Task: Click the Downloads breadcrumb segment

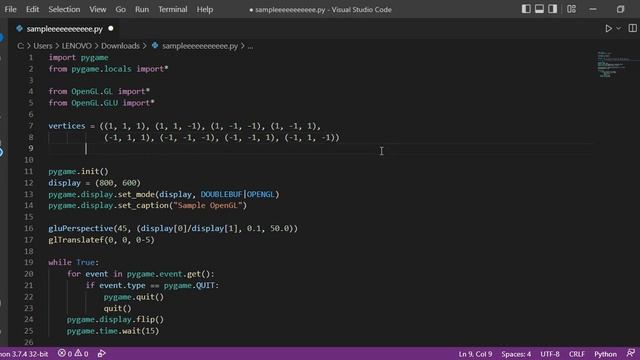Action: point(120,46)
